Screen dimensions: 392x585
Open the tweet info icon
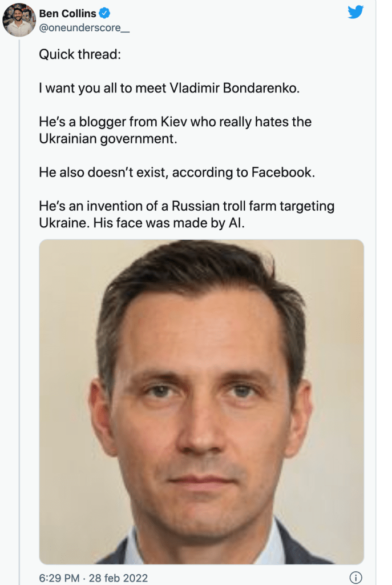tap(355, 577)
